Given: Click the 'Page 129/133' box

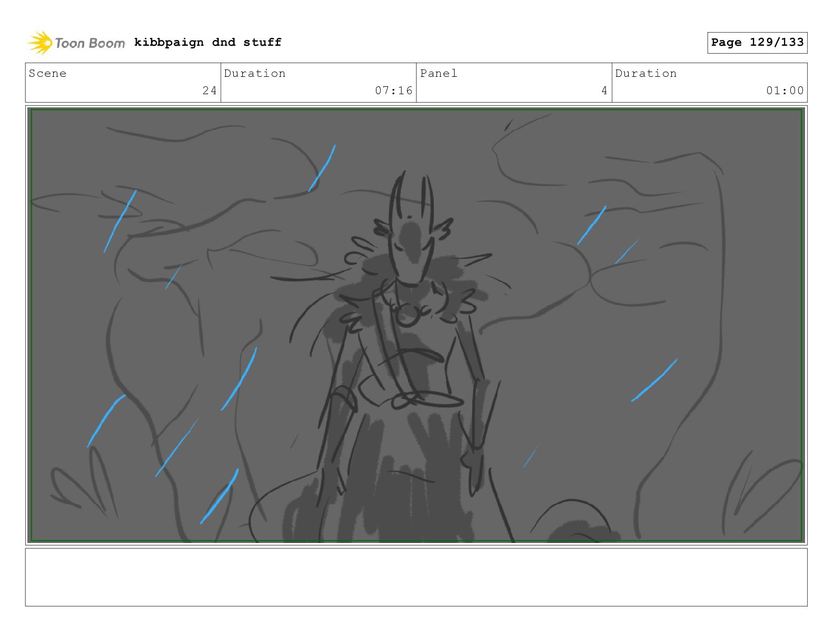Looking at the screenshot, I should [757, 43].
